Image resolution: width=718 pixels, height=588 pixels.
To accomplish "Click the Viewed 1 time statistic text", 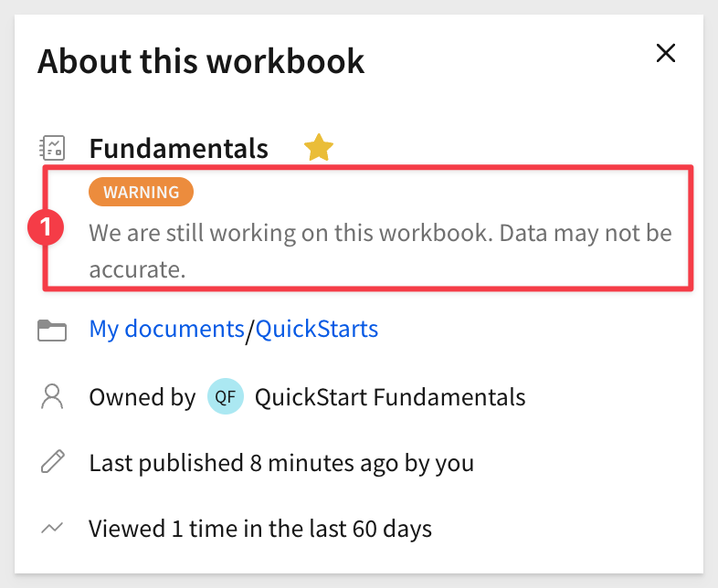I will click(x=260, y=529).
